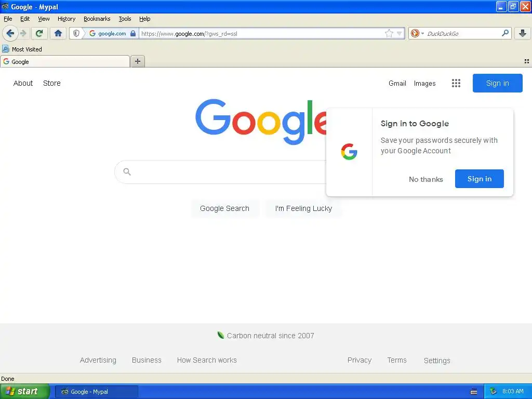
Task: Open the History menu
Action: [x=66, y=19]
